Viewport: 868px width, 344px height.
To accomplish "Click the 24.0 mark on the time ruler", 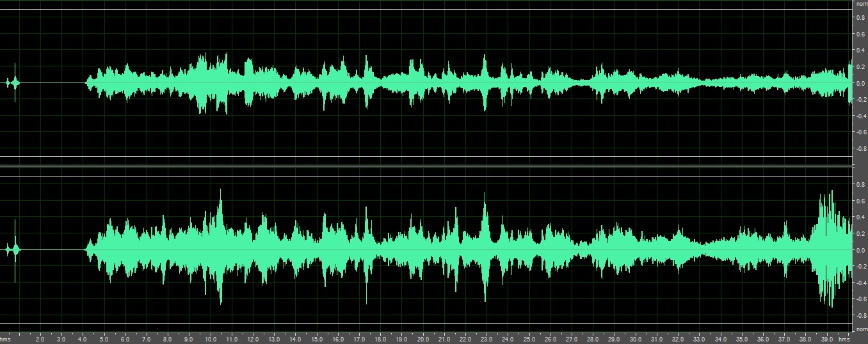I will (508, 340).
